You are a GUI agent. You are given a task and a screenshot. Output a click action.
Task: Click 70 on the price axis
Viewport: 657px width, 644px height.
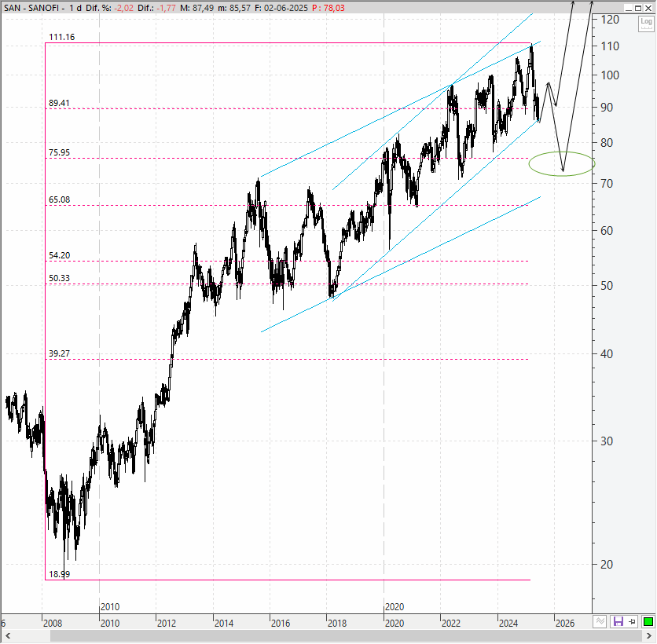pos(607,184)
